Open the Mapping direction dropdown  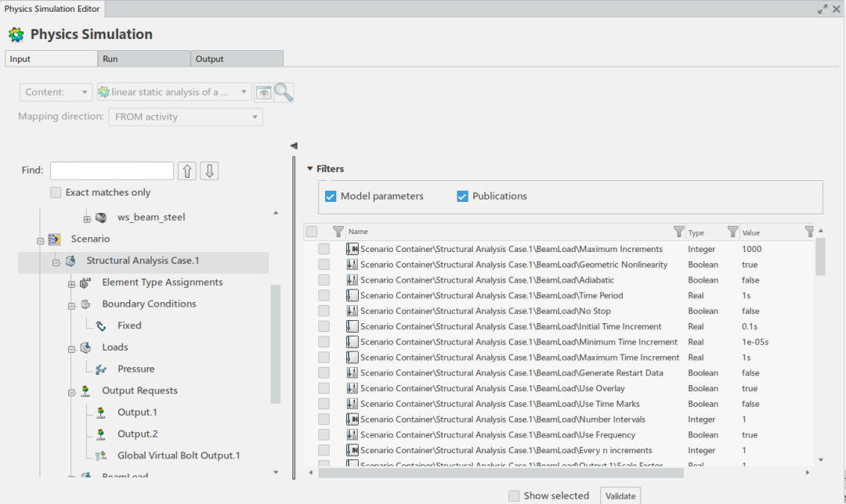point(185,117)
